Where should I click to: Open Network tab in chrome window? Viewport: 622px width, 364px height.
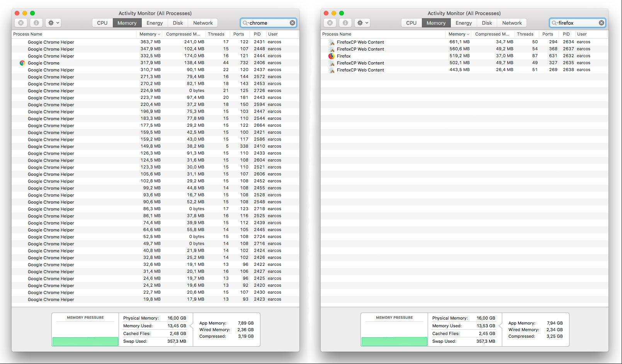coord(203,23)
